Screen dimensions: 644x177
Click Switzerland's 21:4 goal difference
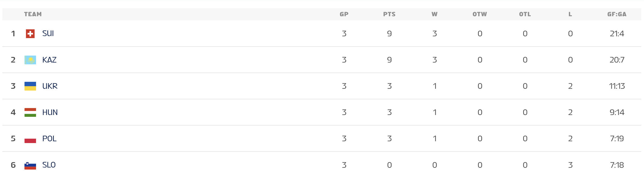click(617, 34)
